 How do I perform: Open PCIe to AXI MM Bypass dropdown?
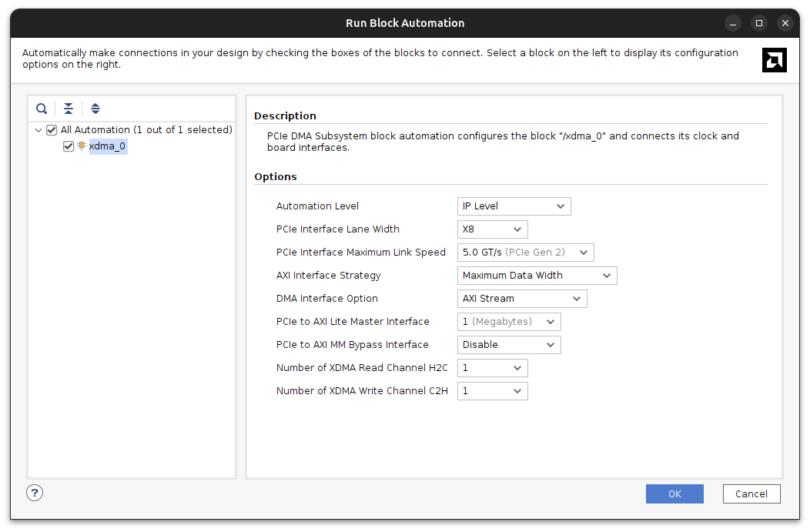click(508, 345)
